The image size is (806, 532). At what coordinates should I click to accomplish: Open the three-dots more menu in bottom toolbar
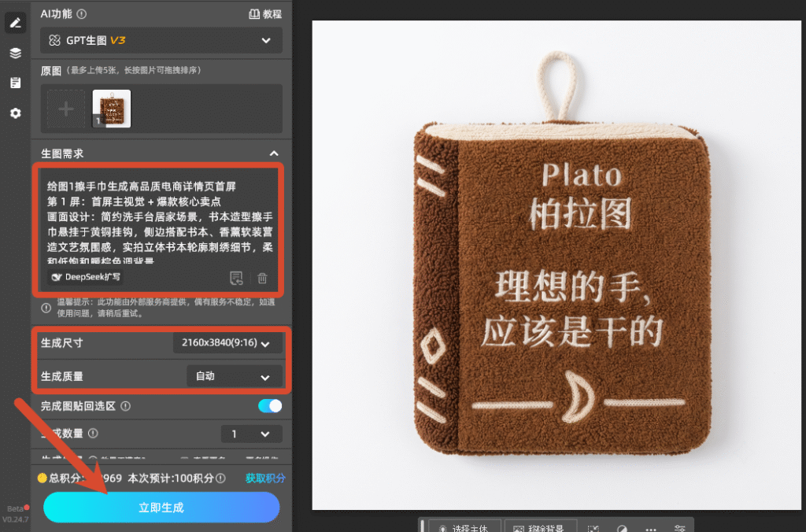click(x=651, y=528)
